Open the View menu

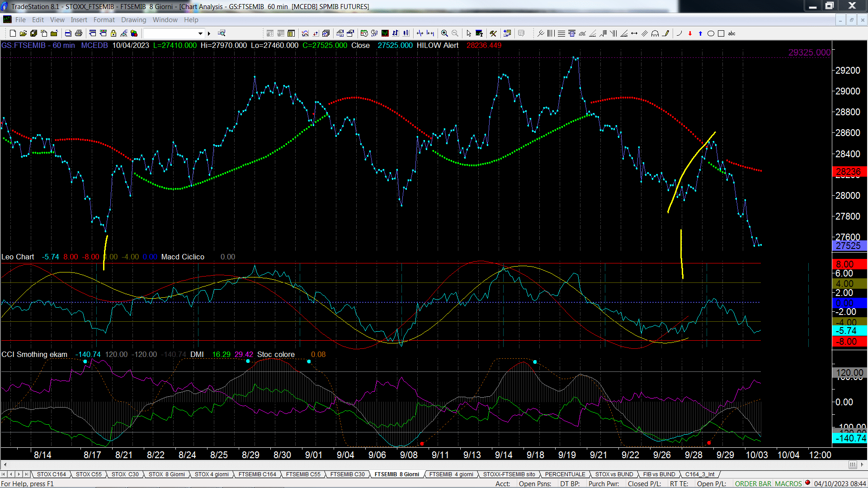[57, 20]
